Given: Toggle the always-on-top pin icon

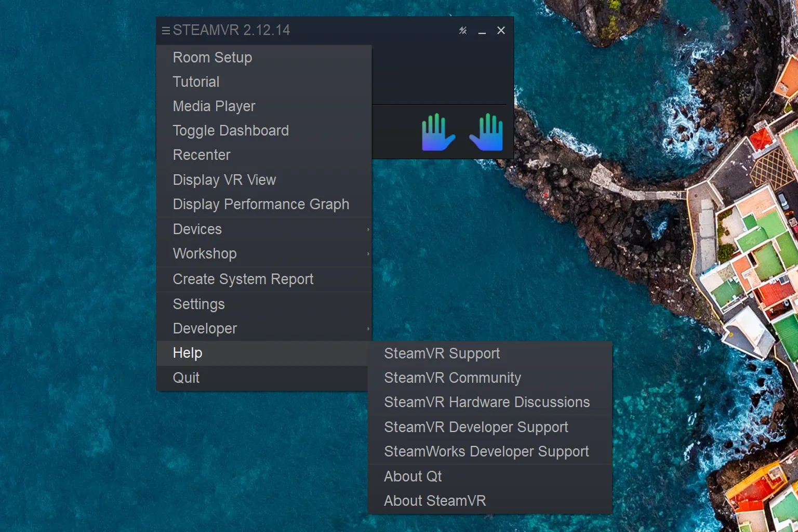Looking at the screenshot, I should pos(463,31).
